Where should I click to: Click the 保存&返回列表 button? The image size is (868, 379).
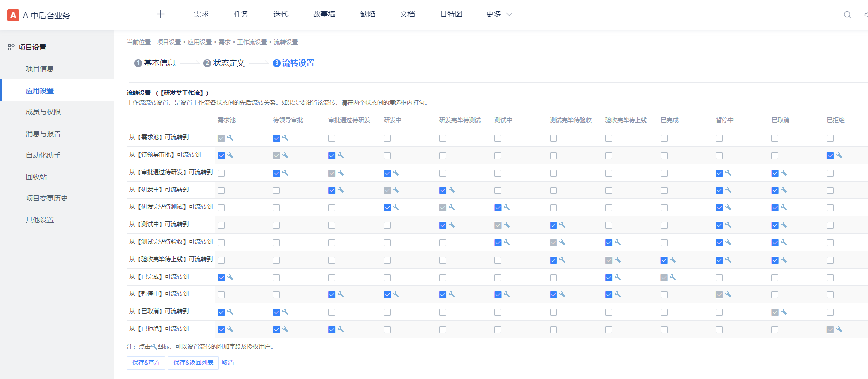(x=193, y=363)
